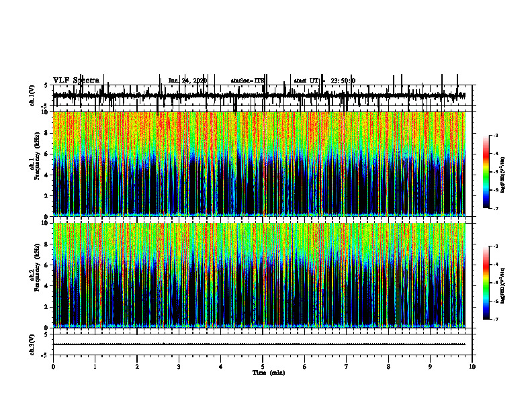
Task: Click the "Time (min)" x-axis label
Action: [x=269, y=373]
